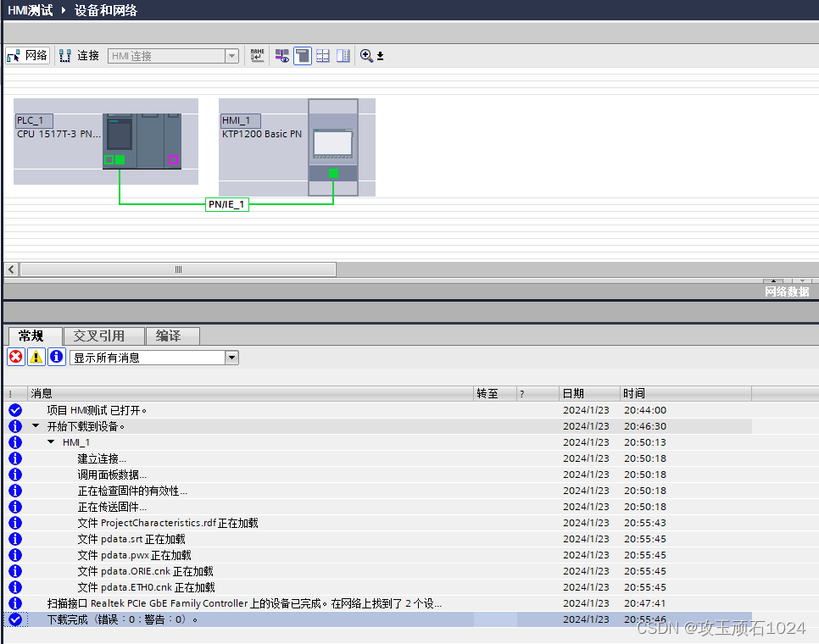Click the checkmark icon of 下载完成 row
This screenshot has width=819, height=644.
[15, 619]
